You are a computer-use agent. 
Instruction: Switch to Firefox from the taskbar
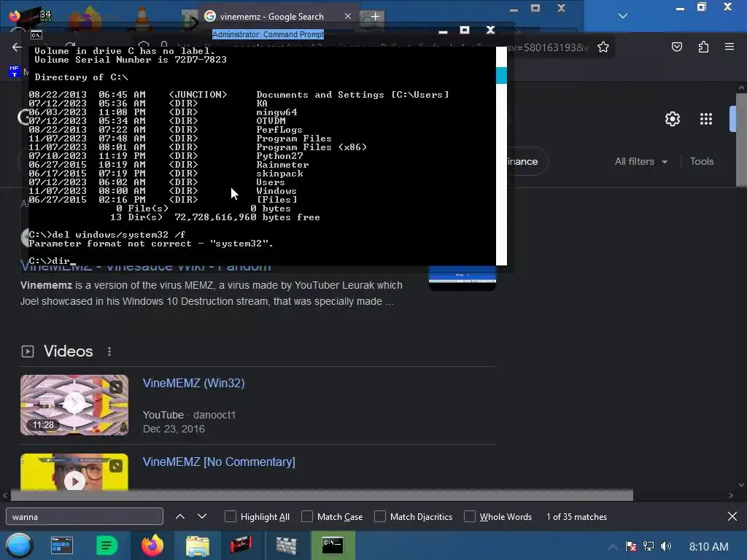coord(152,545)
